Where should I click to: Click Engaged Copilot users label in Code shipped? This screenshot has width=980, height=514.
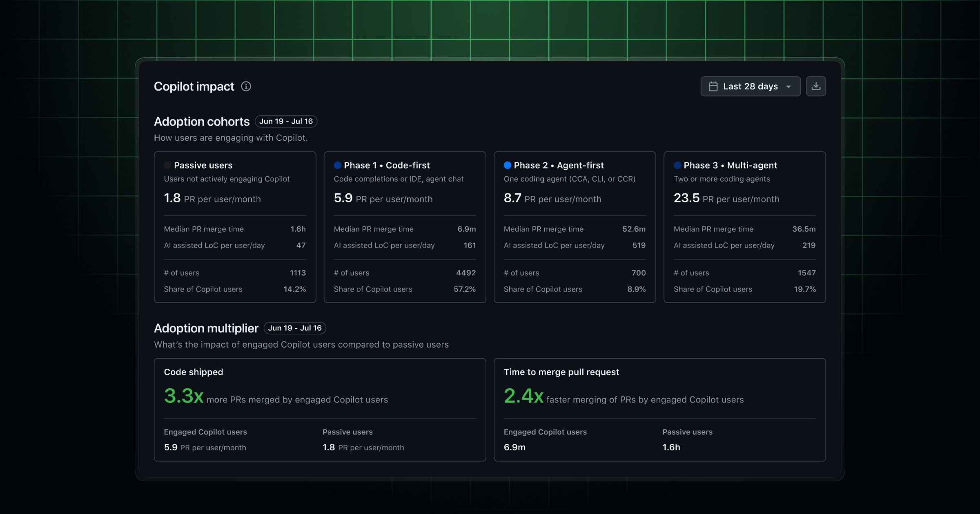tap(205, 432)
